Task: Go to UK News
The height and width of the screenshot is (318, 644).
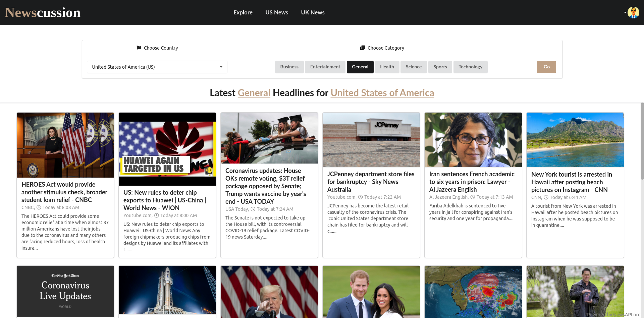Action: point(313,12)
